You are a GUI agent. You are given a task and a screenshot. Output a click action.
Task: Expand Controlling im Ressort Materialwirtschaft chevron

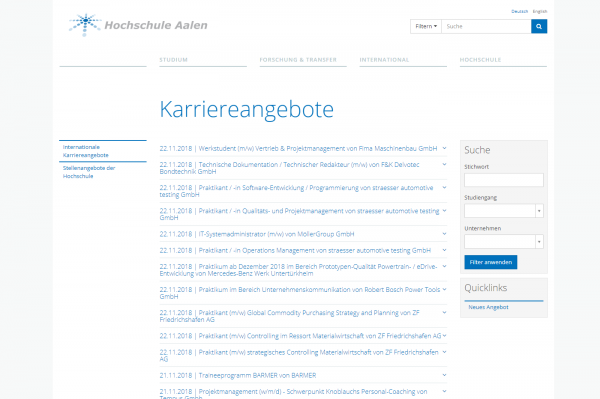pos(444,336)
